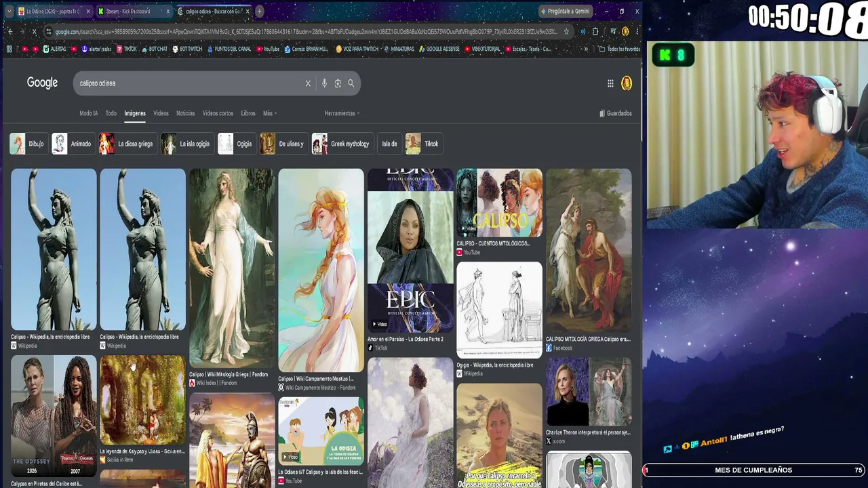This screenshot has width=868, height=488.
Task: Stop loading the current page
Action: click(x=34, y=31)
